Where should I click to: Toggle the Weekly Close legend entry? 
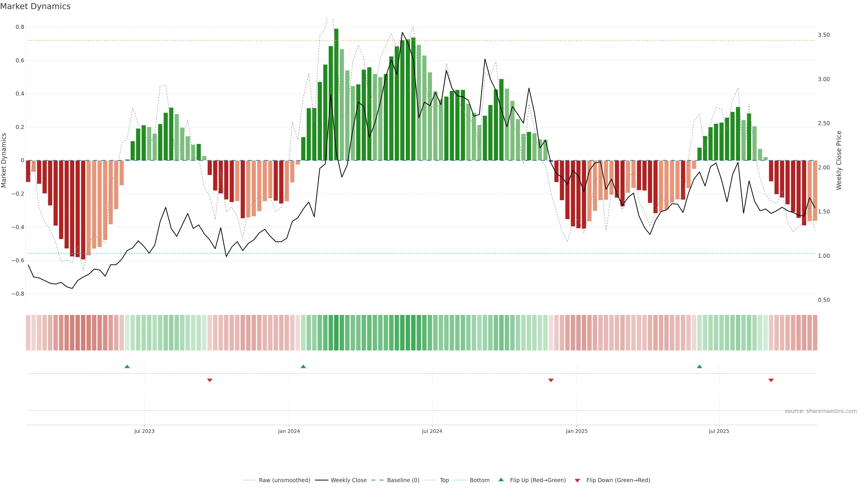point(348,480)
